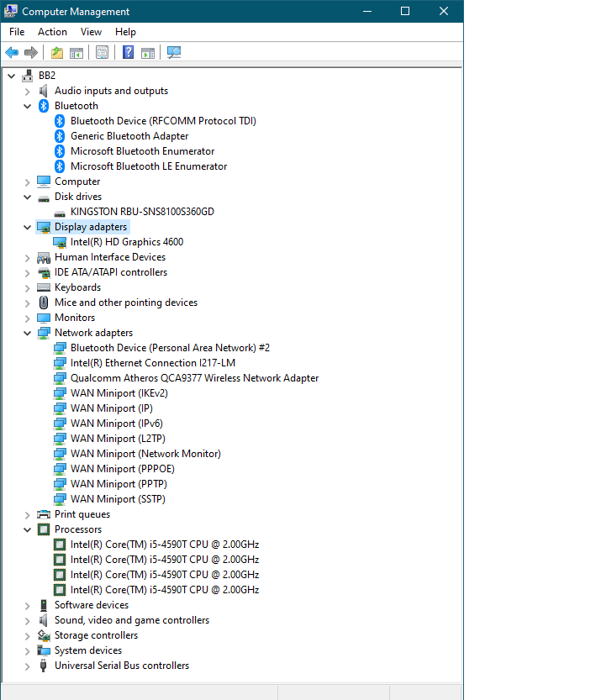The image size is (601, 700).
Task: Select WAN Miniport (IPv6)
Action: click(x=117, y=424)
